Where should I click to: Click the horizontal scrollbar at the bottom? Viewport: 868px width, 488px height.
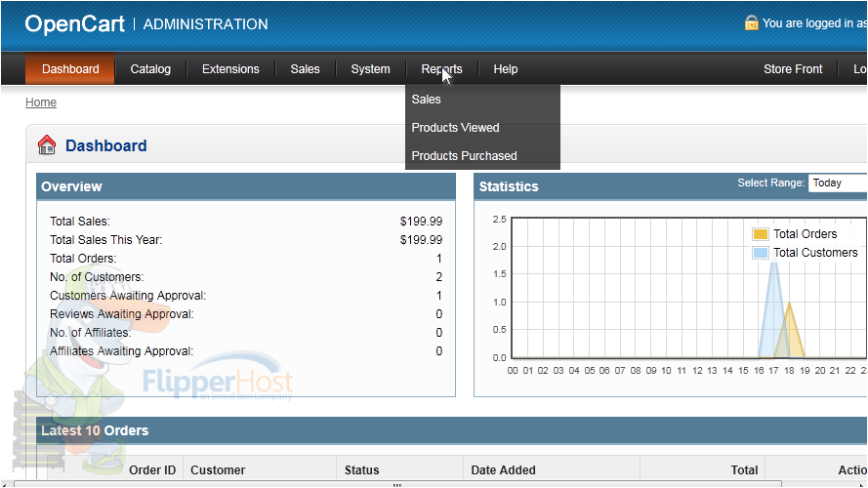point(397,484)
